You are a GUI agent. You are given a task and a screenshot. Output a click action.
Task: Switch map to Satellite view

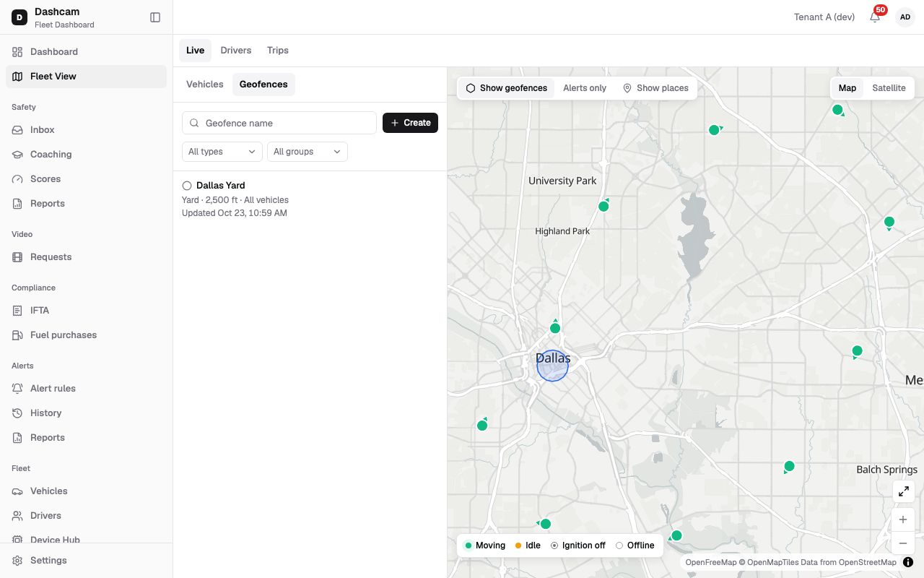click(x=889, y=88)
